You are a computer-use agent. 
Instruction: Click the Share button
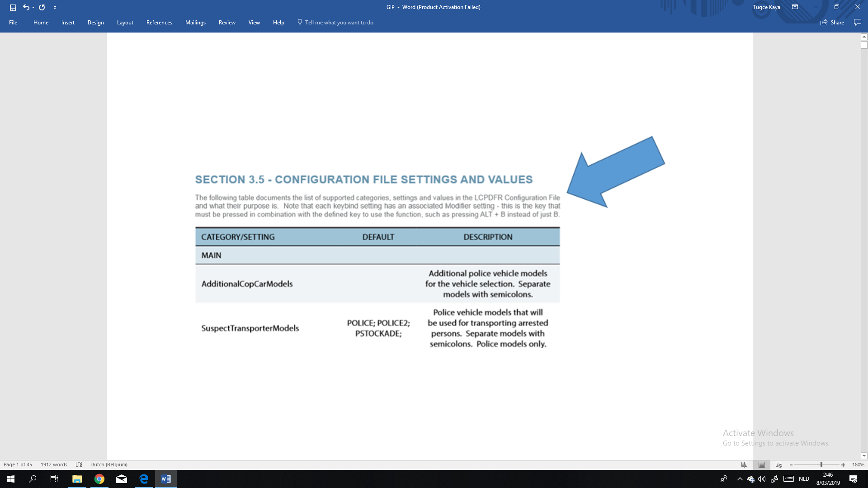pos(832,23)
